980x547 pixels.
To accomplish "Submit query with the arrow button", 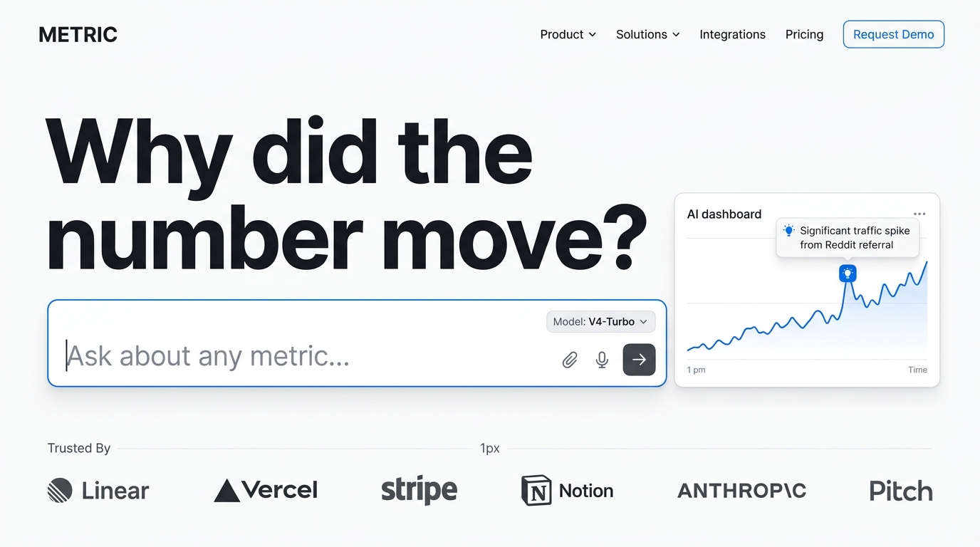I will (639, 360).
